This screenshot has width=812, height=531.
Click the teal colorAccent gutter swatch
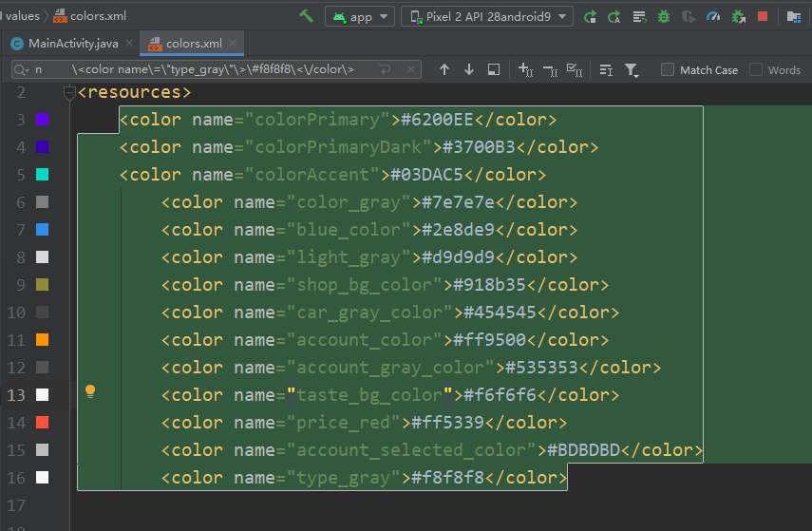pyautogui.click(x=43, y=175)
